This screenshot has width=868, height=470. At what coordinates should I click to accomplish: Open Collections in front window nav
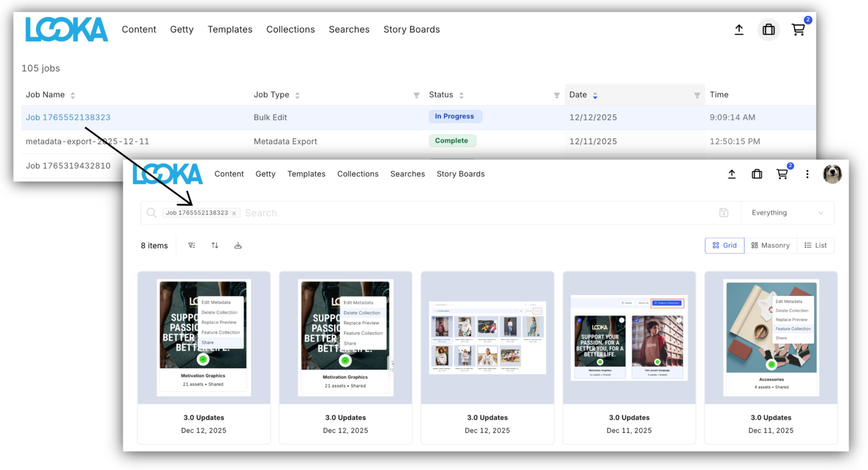tap(358, 174)
